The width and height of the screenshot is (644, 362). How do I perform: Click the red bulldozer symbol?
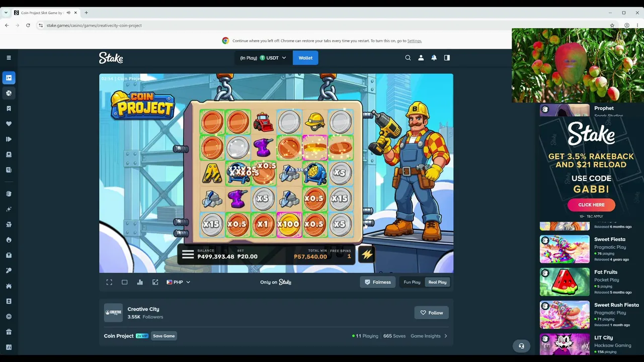point(264,122)
